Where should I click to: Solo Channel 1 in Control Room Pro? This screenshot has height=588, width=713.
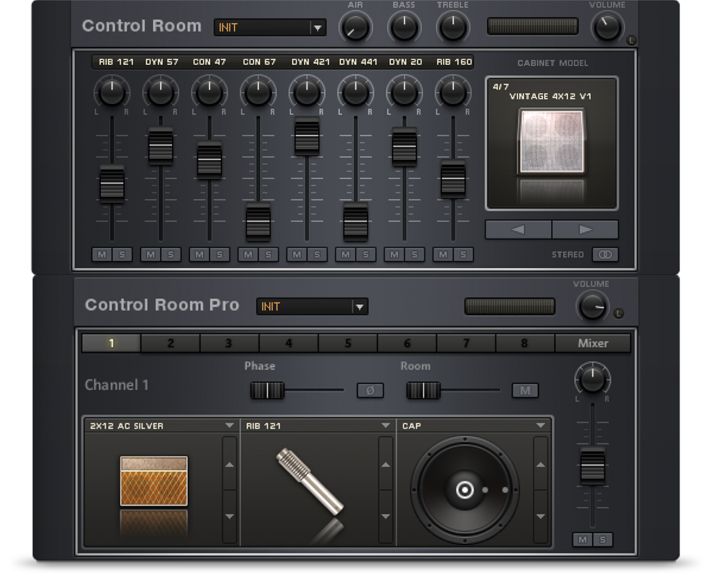603,540
